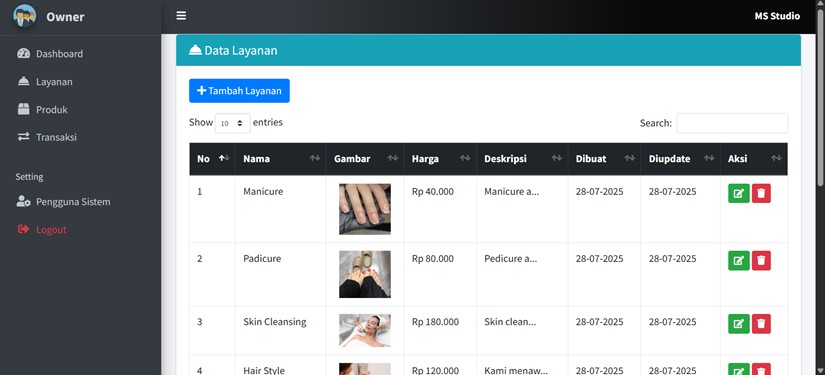Click the Logout arrow icon
This screenshot has height=375, width=825.
coord(23,229)
